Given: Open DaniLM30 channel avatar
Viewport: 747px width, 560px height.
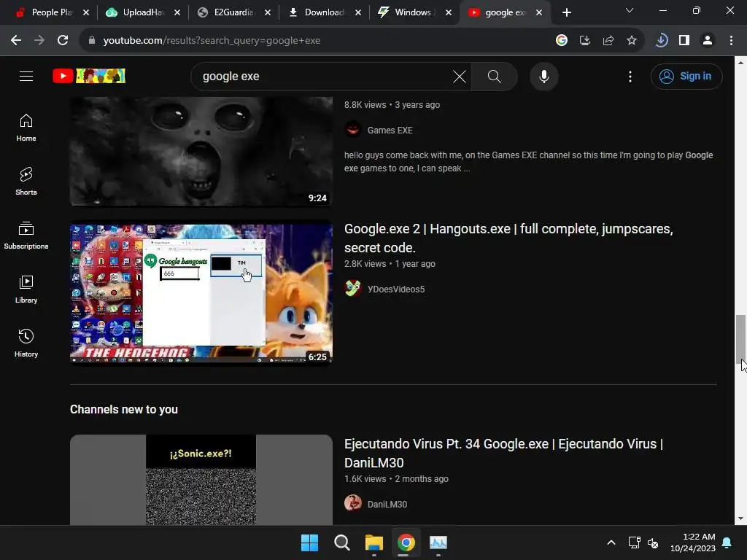Looking at the screenshot, I should (353, 503).
